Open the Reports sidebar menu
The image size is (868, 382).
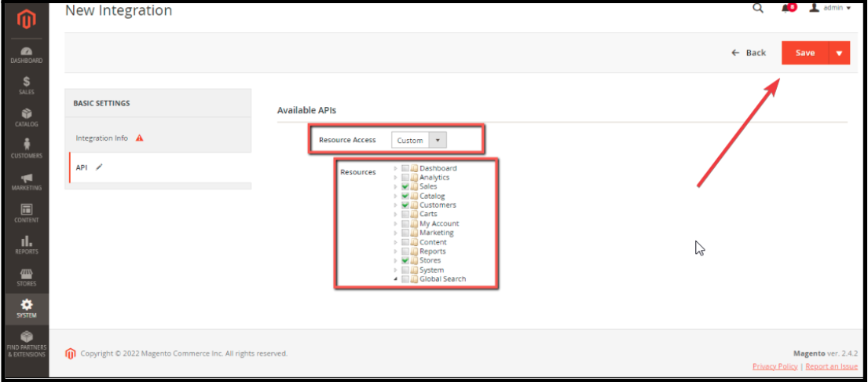click(26, 245)
